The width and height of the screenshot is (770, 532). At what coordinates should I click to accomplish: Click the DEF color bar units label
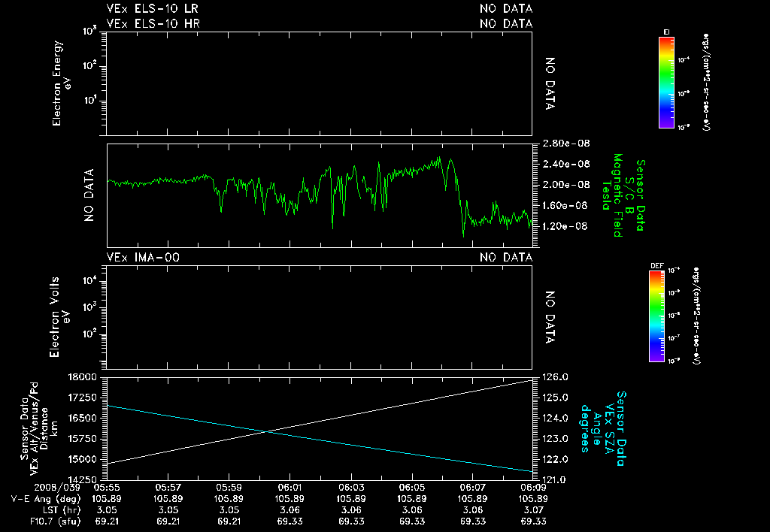pyautogui.click(x=696, y=316)
